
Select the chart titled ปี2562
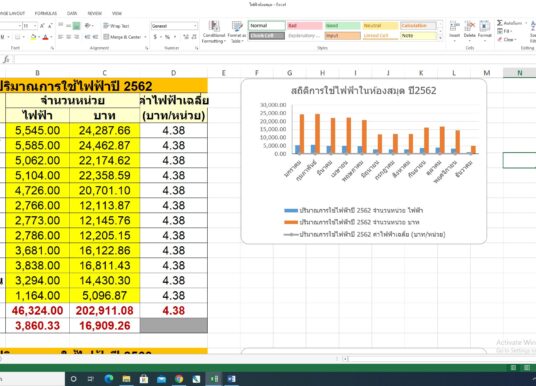tap(364, 161)
